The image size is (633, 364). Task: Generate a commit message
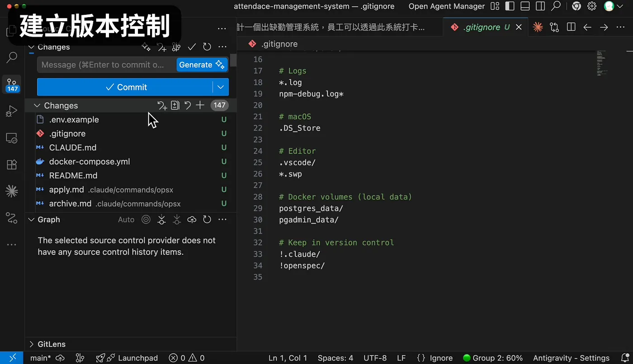click(202, 65)
